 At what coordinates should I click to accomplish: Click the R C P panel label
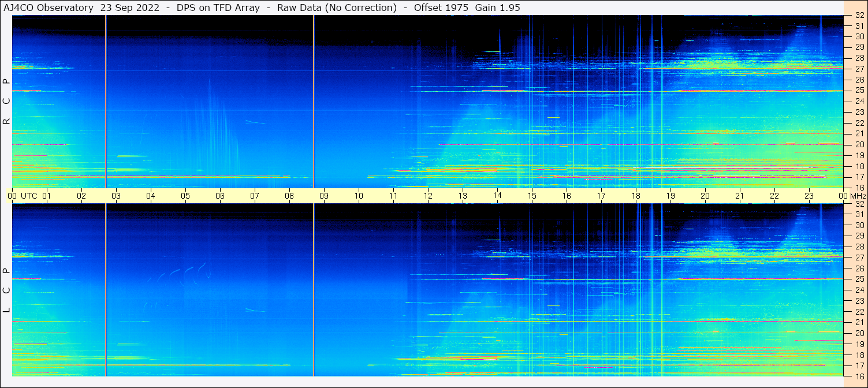point(6,101)
